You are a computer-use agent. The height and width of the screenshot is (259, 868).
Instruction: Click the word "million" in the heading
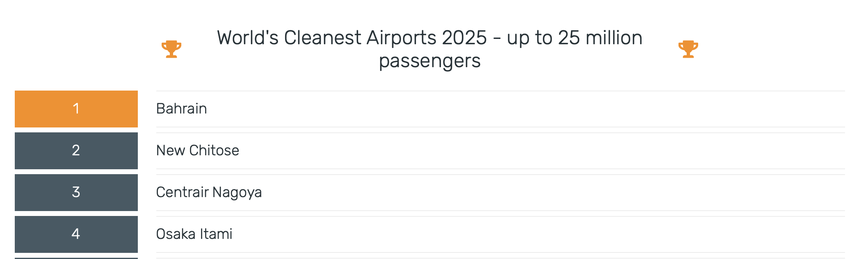(x=614, y=38)
